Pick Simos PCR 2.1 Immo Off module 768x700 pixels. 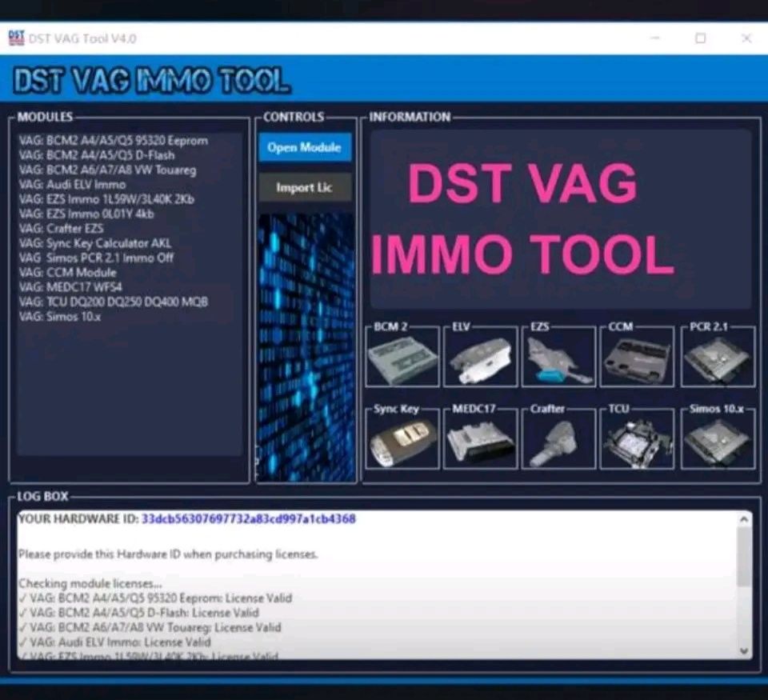(96, 258)
